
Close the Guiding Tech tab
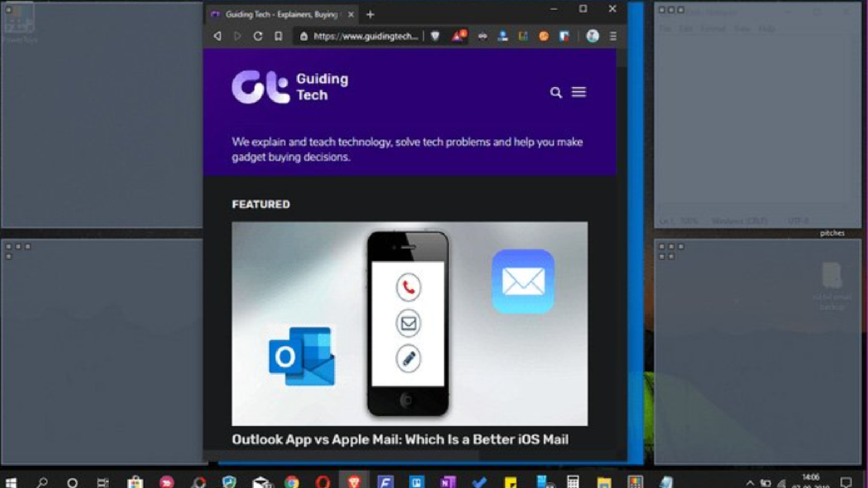351,14
